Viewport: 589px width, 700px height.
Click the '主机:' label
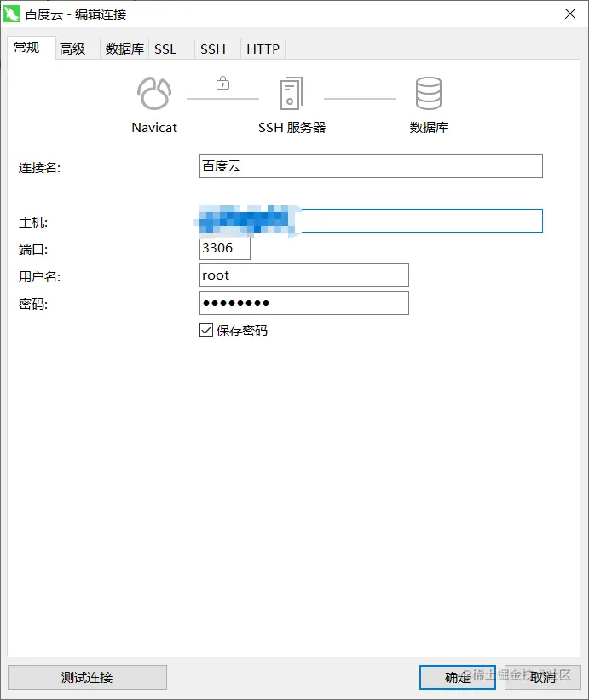coord(33,223)
